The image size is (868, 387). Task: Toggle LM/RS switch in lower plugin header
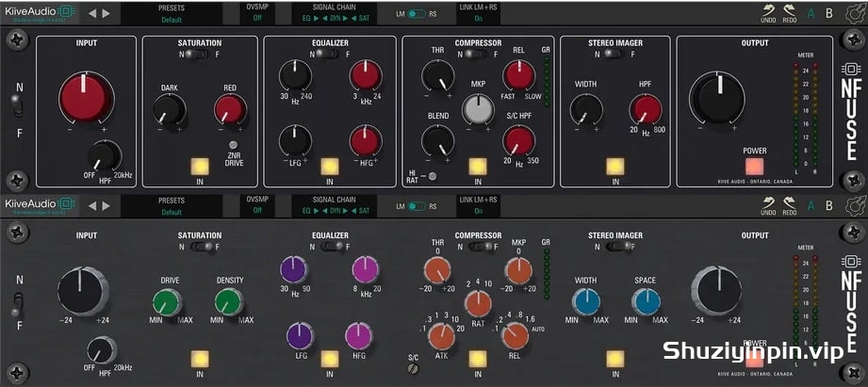click(417, 206)
